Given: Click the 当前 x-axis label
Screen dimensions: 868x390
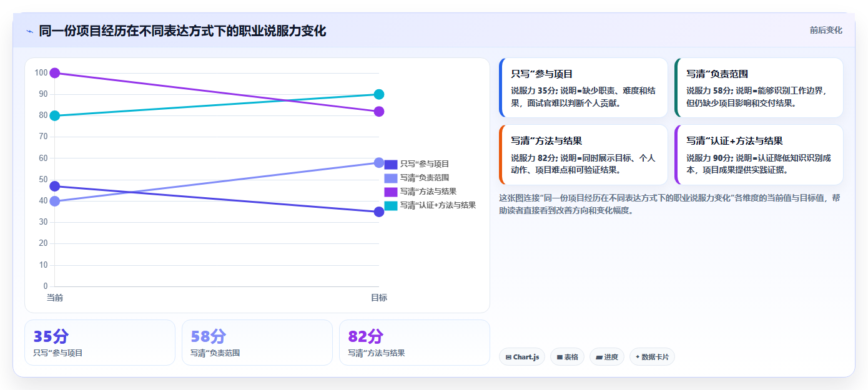Looking at the screenshot, I should [55, 298].
